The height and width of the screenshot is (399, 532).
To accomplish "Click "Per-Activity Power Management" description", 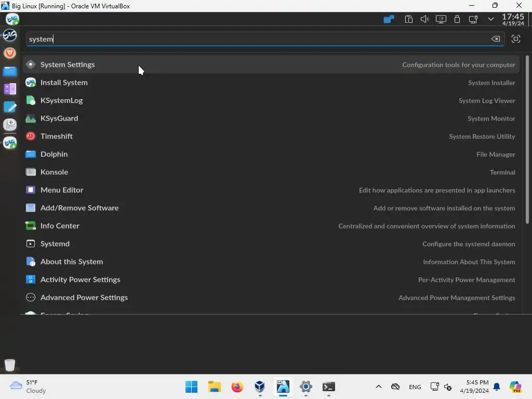I will [x=467, y=280].
